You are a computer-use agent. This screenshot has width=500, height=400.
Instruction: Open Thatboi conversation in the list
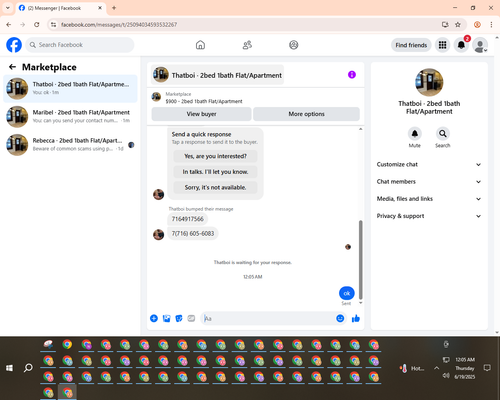tap(70, 88)
